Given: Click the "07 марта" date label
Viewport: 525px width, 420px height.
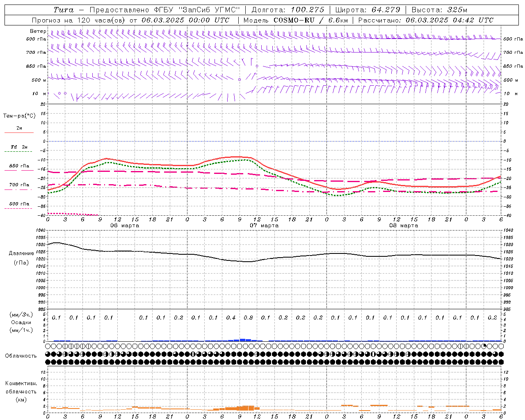Looking at the screenshot, I should [x=264, y=226].
